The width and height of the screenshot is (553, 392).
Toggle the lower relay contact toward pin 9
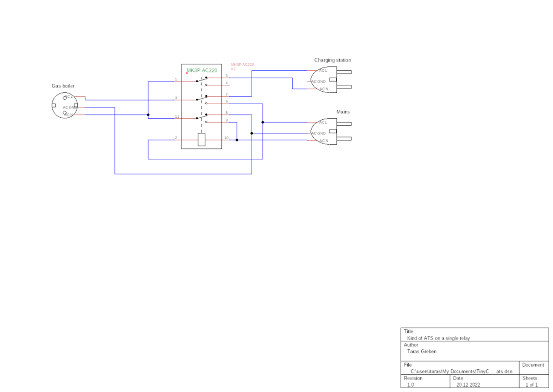tap(207, 121)
